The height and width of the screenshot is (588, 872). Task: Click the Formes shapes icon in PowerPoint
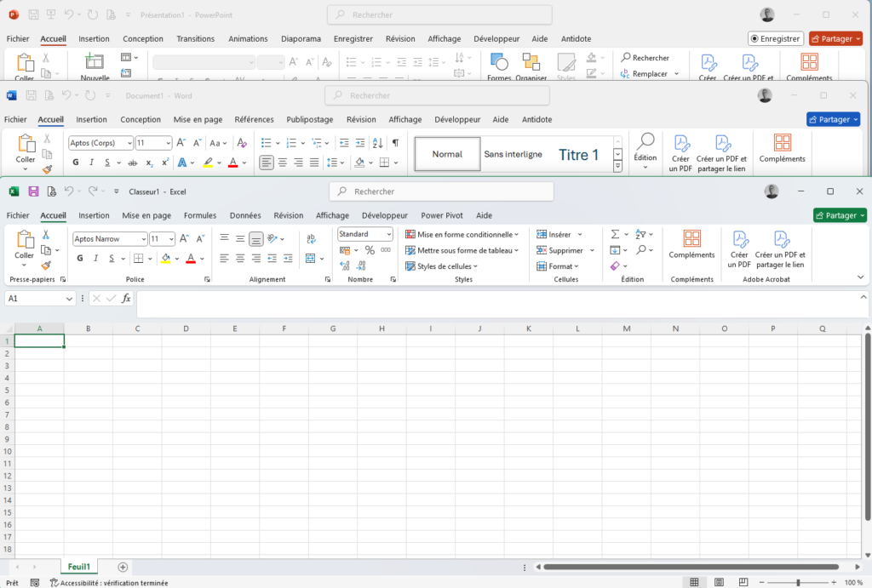499,66
